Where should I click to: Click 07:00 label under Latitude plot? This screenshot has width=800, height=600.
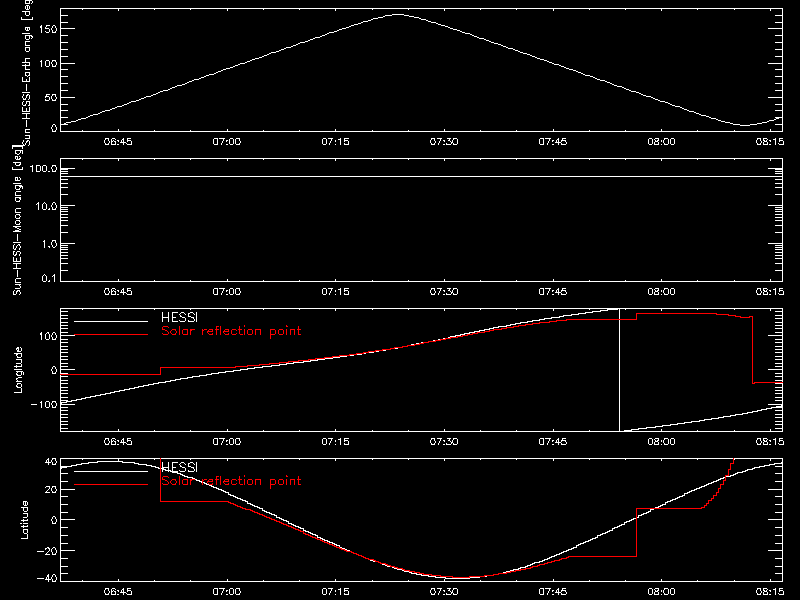pyautogui.click(x=227, y=592)
